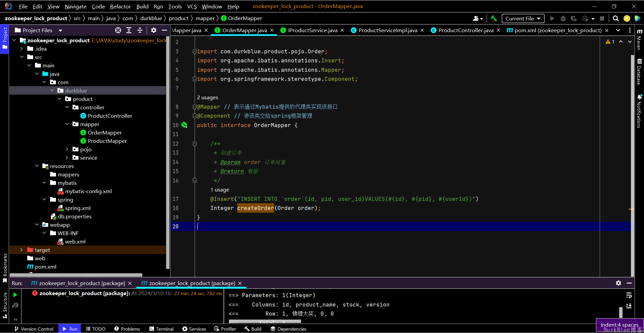The width and height of the screenshot is (644, 333).
Task: Hide the Run panel using its minus icon
Action: pos(629,283)
